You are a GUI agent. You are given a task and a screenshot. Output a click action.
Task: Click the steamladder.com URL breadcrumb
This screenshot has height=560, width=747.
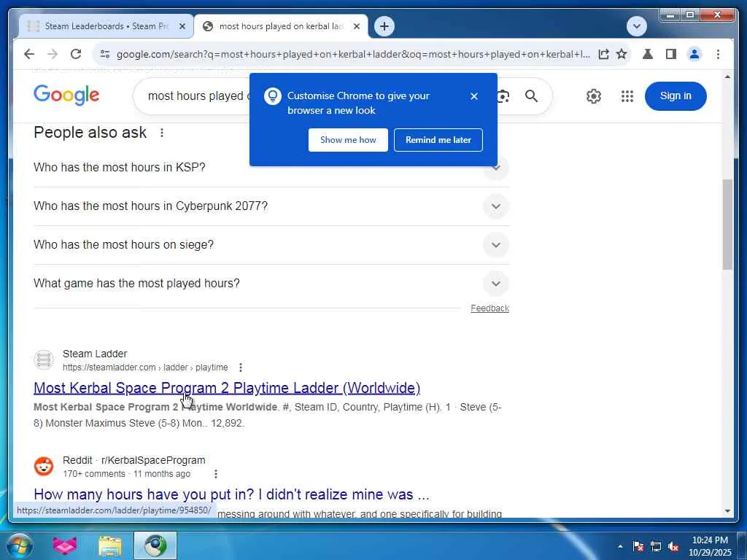pyautogui.click(x=145, y=367)
